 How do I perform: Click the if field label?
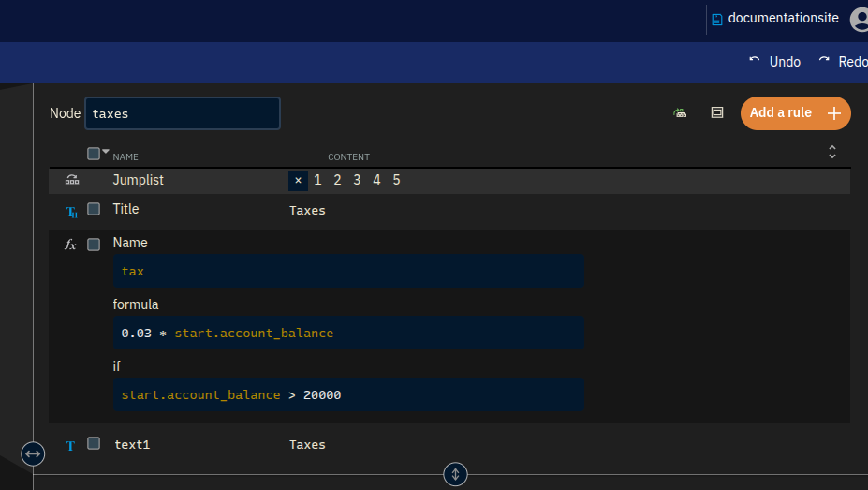(117, 366)
